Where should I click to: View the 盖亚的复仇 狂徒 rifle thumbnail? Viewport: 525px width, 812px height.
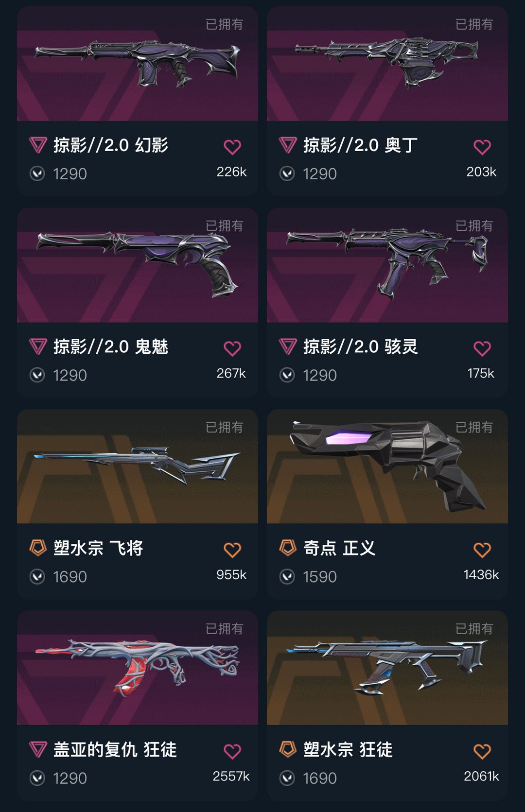click(138, 668)
